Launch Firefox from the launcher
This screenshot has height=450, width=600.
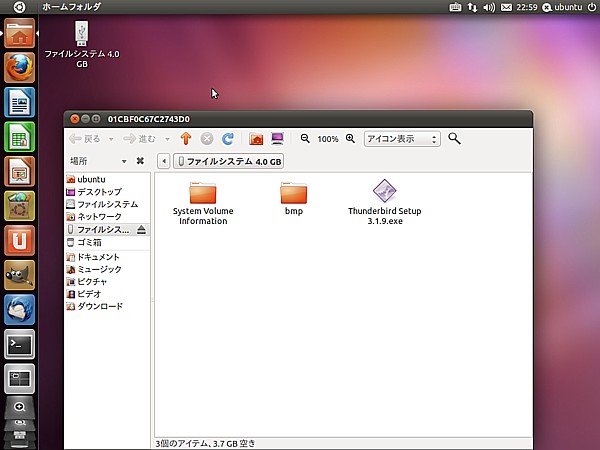19,68
